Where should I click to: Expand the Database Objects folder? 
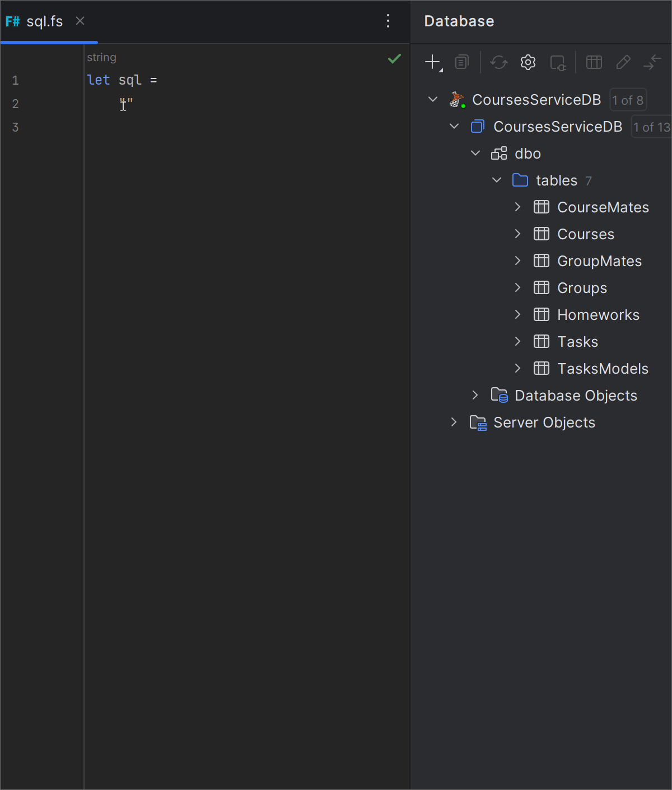[x=475, y=396]
